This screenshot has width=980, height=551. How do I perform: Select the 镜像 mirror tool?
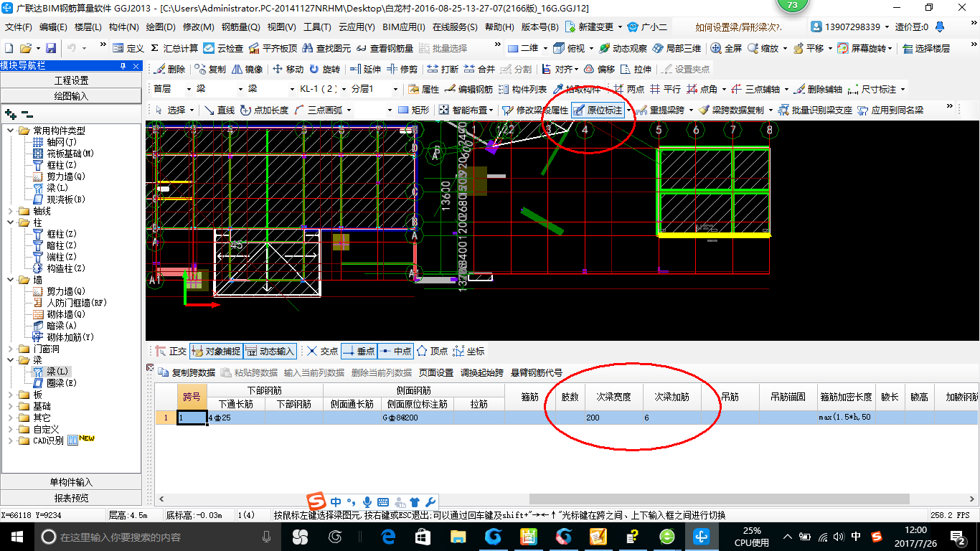247,70
